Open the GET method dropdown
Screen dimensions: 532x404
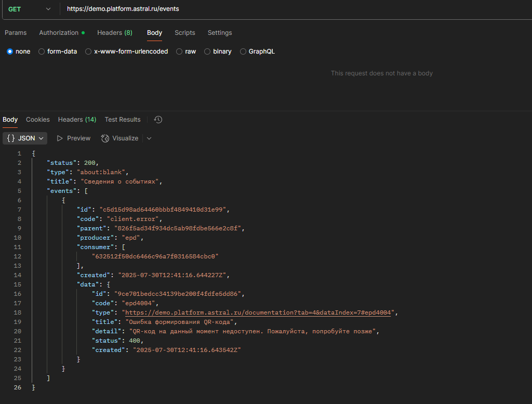pos(30,9)
